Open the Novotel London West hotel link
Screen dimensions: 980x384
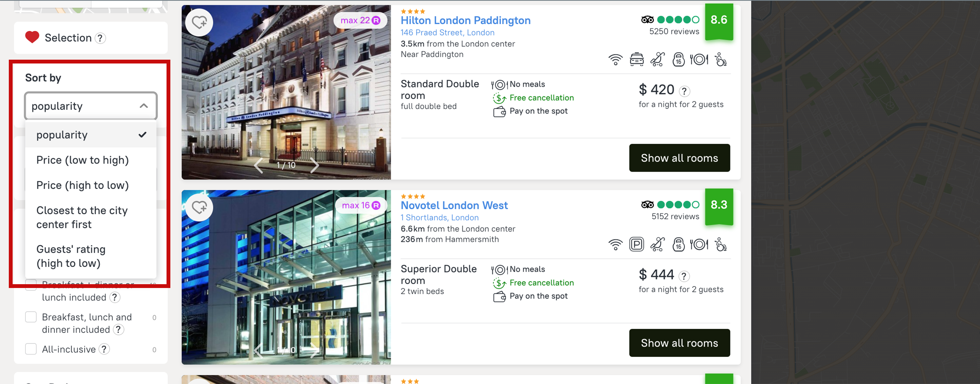pyautogui.click(x=454, y=205)
